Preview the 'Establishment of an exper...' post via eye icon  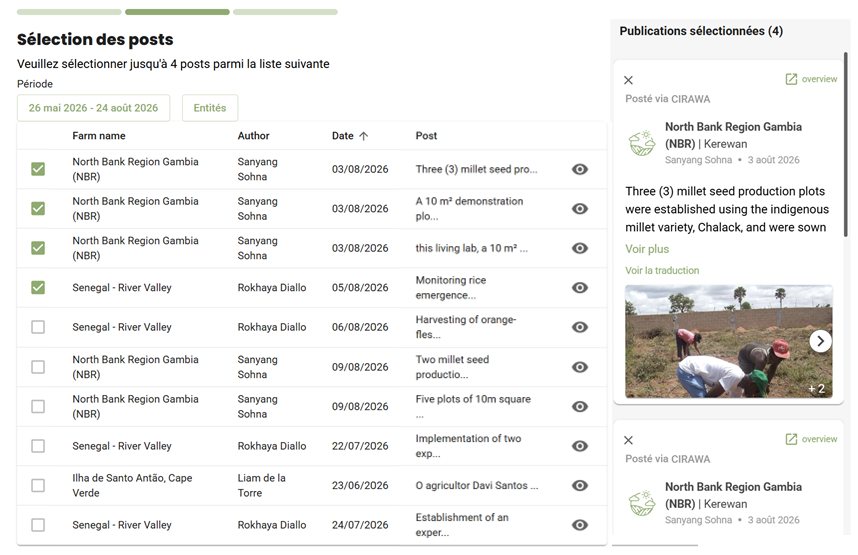[579, 524]
